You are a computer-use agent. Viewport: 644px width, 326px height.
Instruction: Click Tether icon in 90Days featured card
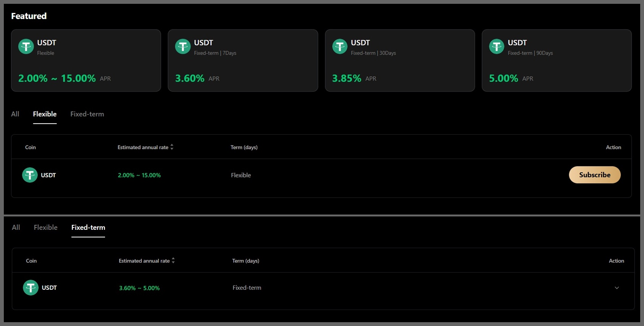point(497,47)
